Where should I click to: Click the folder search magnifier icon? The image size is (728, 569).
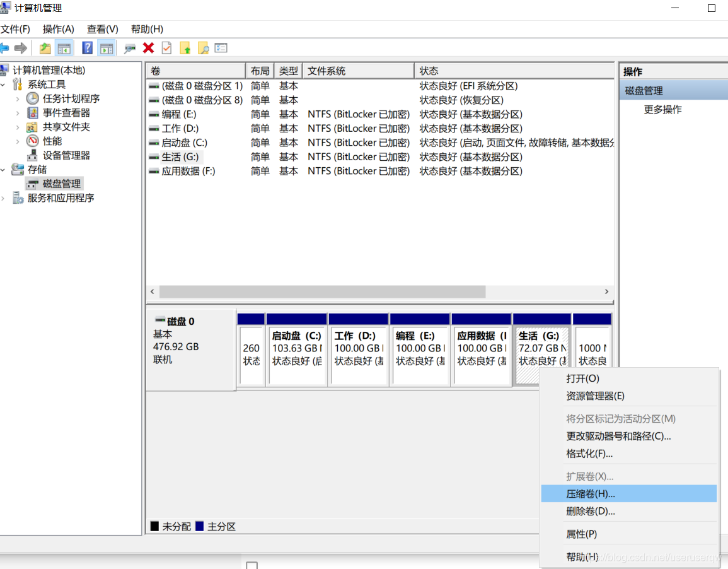204,48
